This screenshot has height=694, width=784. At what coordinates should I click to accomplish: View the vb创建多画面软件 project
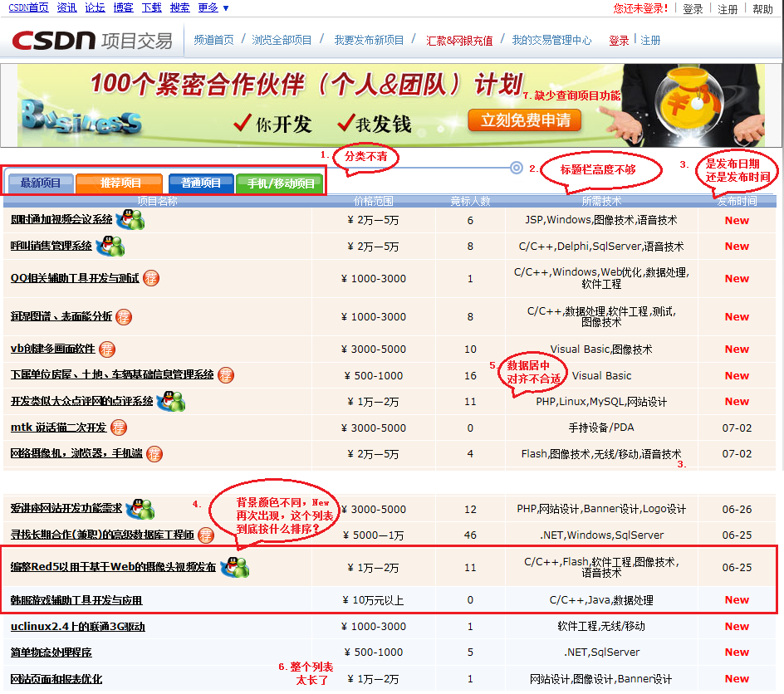click(x=53, y=349)
